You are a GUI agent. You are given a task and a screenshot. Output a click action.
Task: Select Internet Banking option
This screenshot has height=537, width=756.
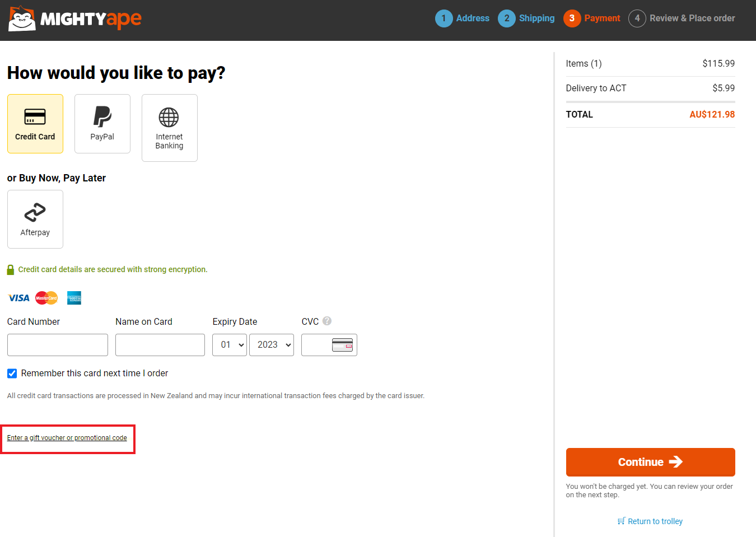pos(170,128)
